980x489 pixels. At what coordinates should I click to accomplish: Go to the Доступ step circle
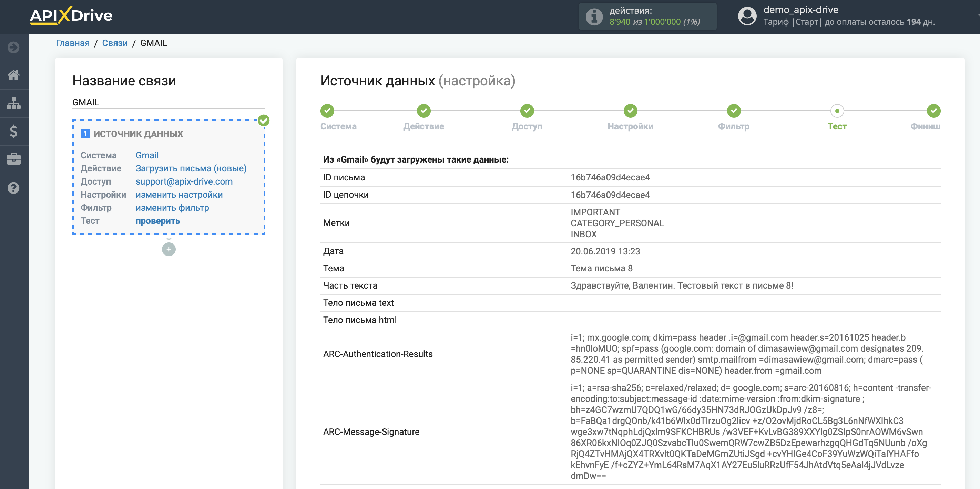(527, 111)
